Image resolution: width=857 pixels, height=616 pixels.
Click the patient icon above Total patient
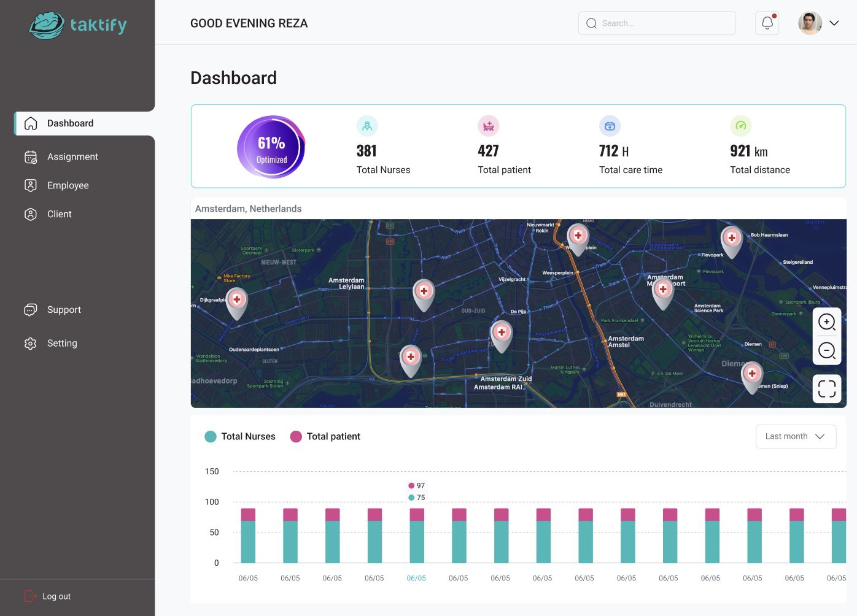[x=487, y=126]
